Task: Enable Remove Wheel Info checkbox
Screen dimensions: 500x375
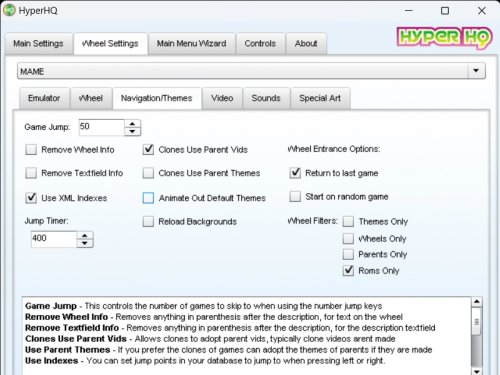Action: coord(31,150)
